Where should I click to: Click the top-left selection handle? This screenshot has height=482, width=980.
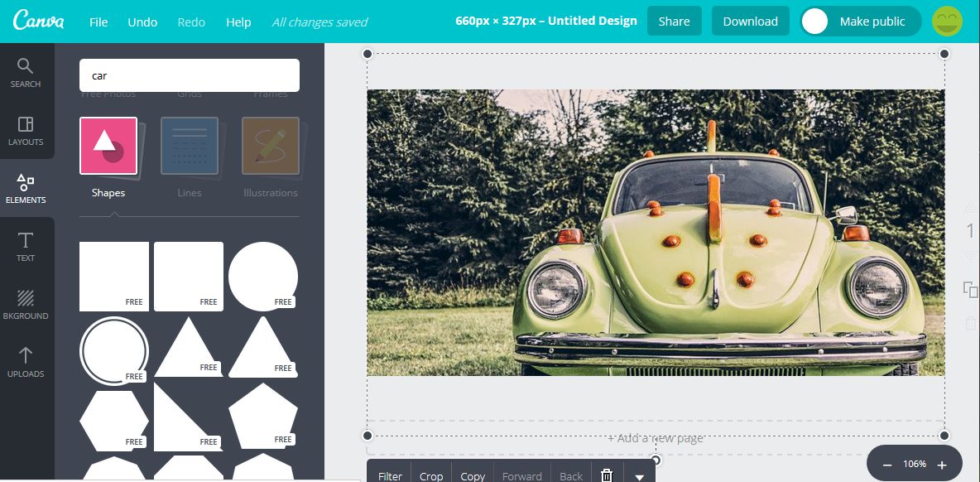(367, 54)
